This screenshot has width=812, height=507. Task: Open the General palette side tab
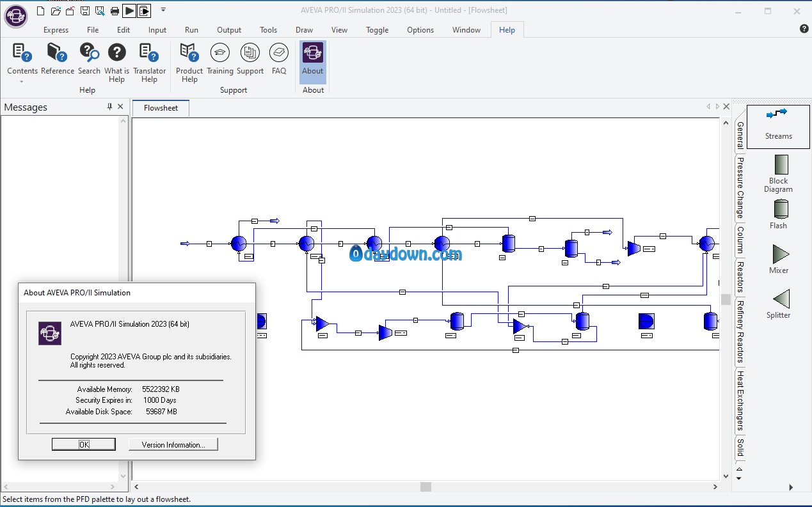tap(740, 136)
